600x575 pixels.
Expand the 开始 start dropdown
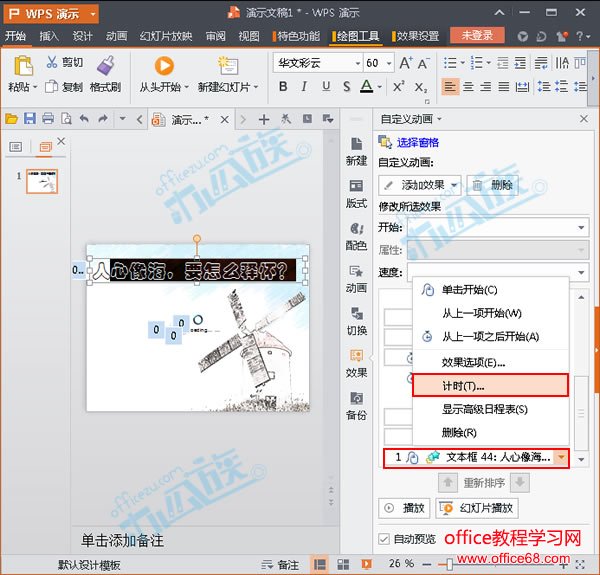point(578,227)
